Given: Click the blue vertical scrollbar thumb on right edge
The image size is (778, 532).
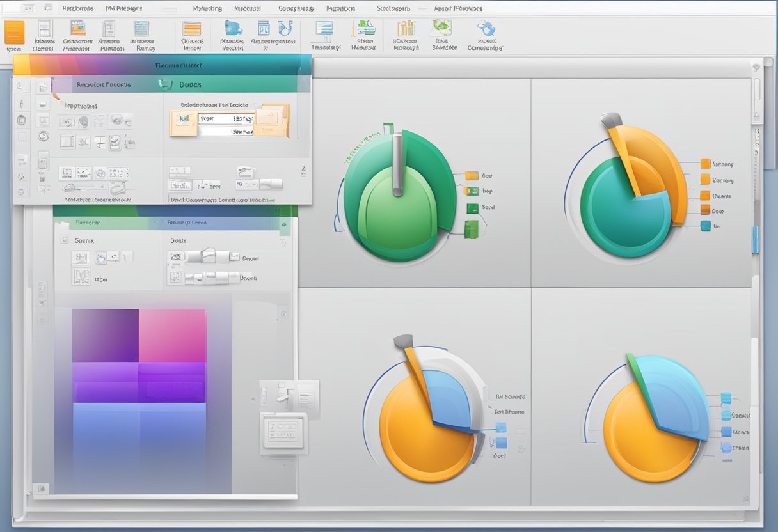Looking at the screenshot, I should coord(755,240).
